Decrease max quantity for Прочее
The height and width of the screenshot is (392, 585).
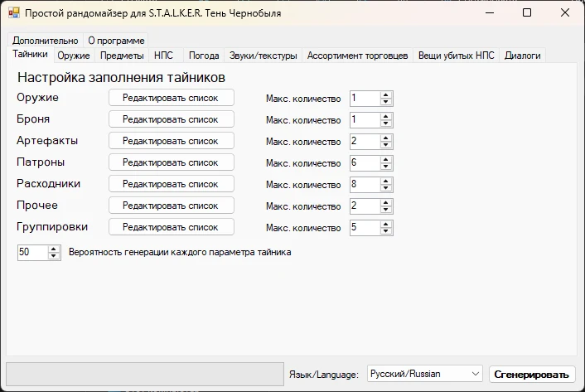point(386,210)
